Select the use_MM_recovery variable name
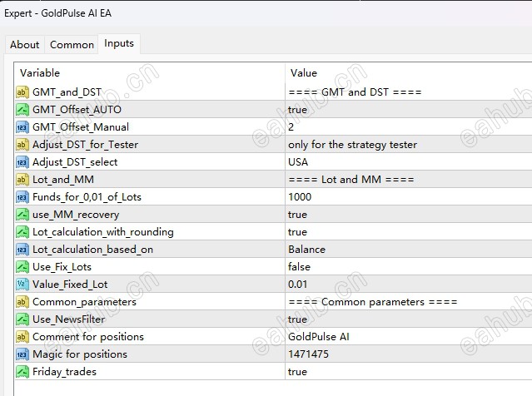 click(76, 215)
